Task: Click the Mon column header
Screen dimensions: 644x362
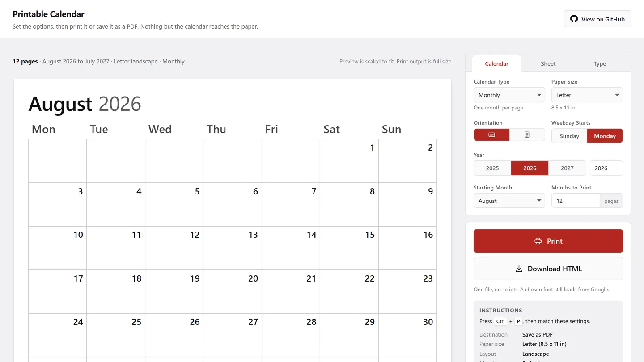Action: pos(43,129)
